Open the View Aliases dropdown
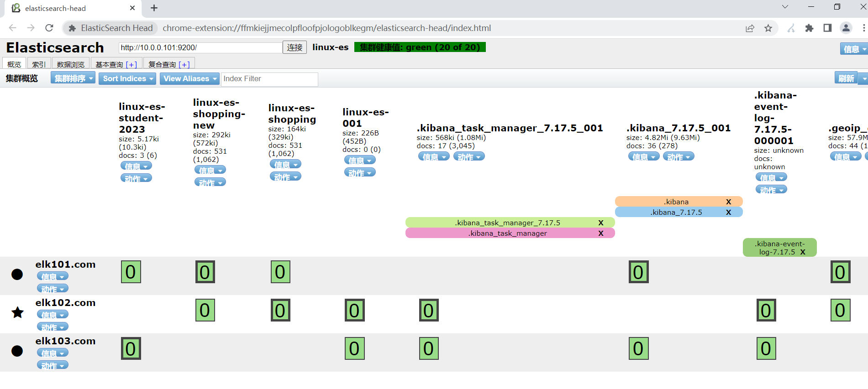The height and width of the screenshot is (389, 868). 189,78
